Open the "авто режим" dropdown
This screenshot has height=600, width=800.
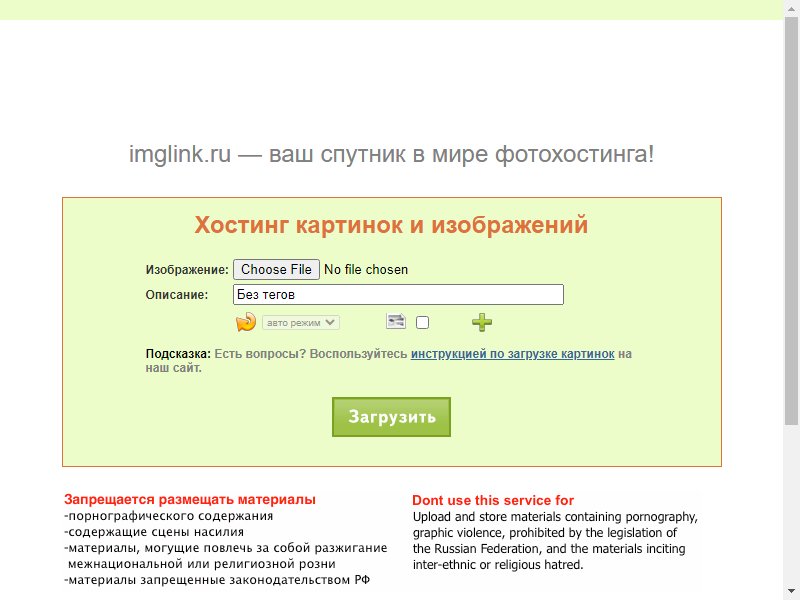(301, 322)
